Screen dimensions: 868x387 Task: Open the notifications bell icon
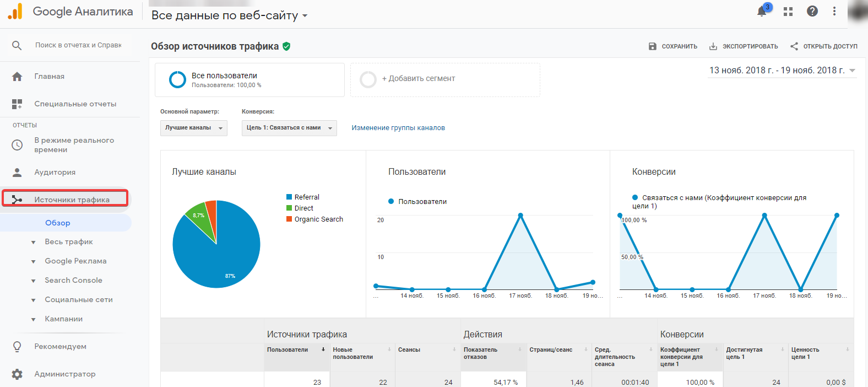[762, 11]
